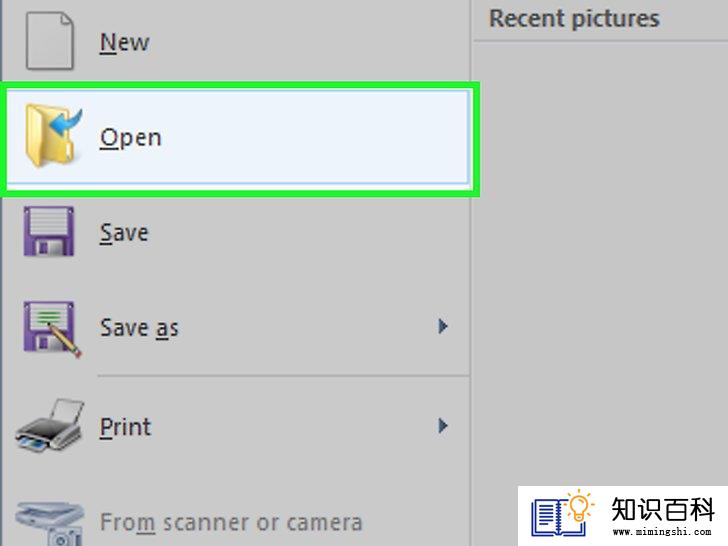Choose the Save menu entry text

point(124,233)
